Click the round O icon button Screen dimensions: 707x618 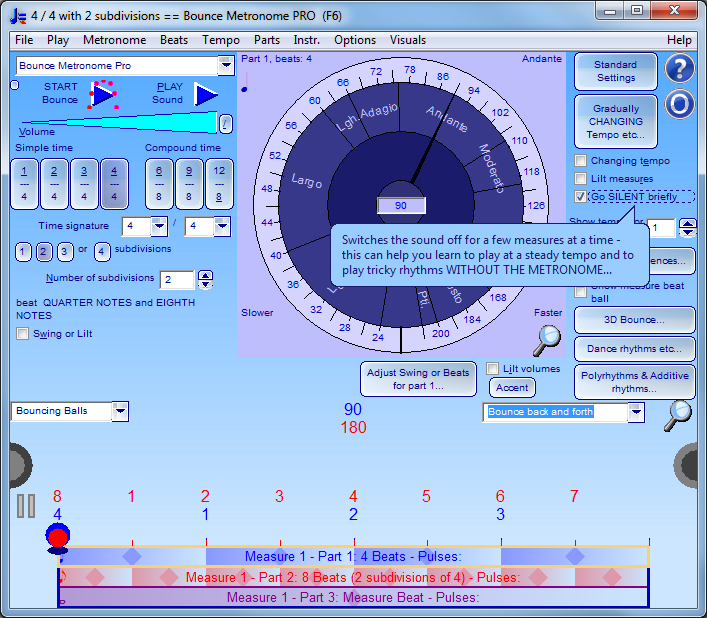coord(679,104)
